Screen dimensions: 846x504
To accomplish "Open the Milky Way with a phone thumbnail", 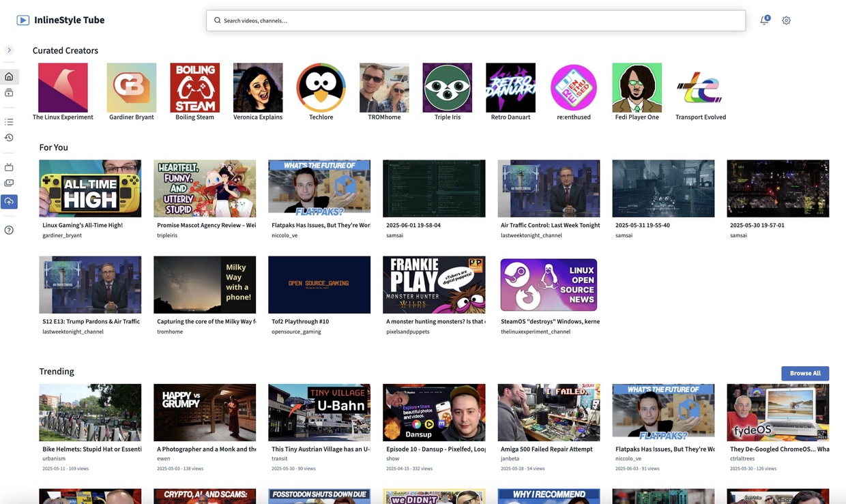I will point(205,285).
